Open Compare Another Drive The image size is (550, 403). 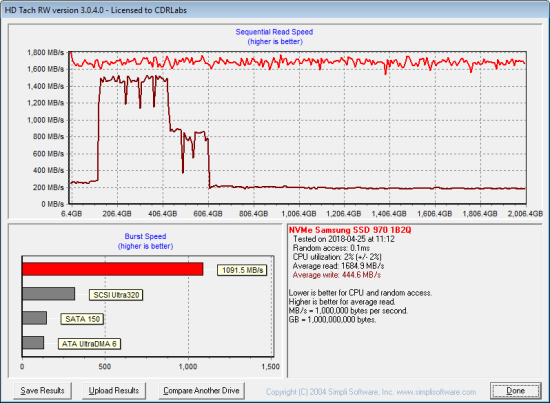tap(201, 391)
